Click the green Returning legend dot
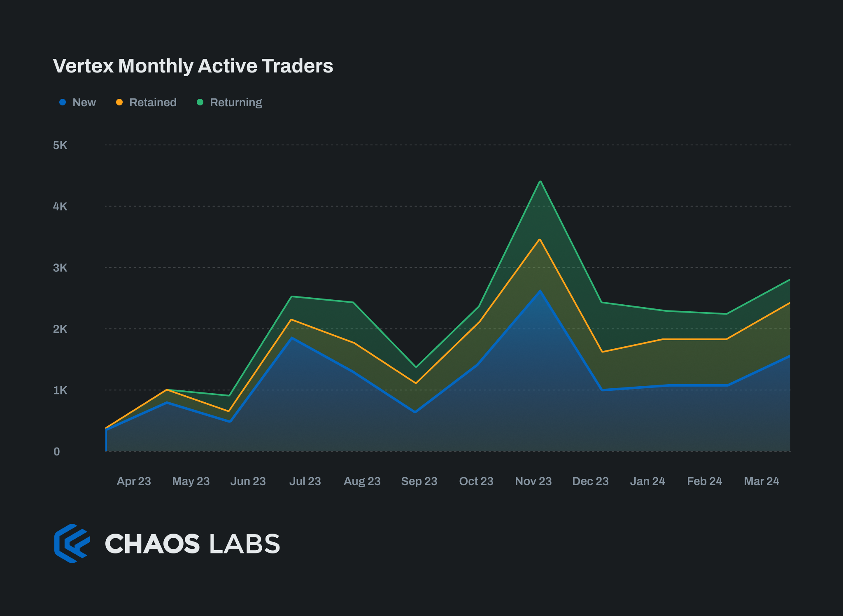Image resolution: width=843 pixels, height=616 pixels. tap(200, 102)
